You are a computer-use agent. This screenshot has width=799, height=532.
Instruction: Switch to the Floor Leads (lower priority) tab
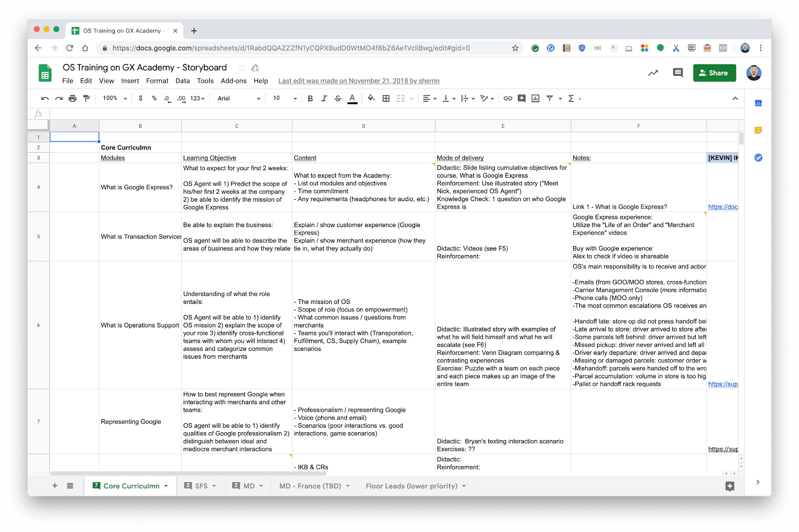coord(415,486)
